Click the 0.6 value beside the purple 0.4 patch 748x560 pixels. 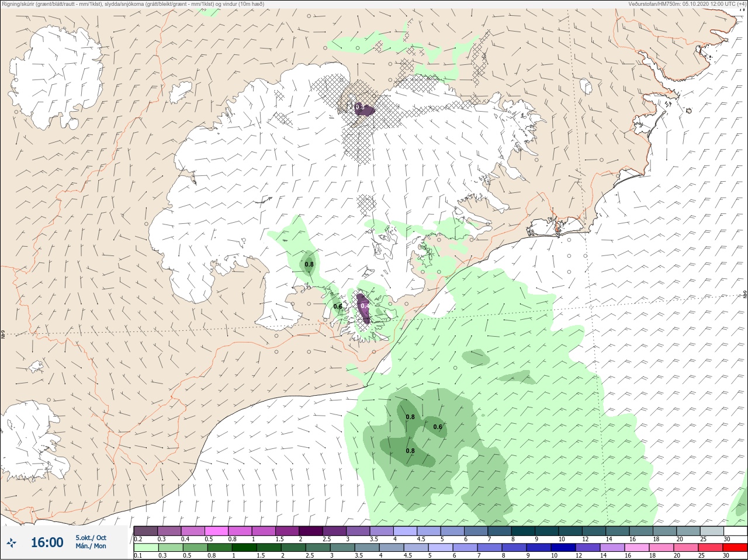coord(338,306)
